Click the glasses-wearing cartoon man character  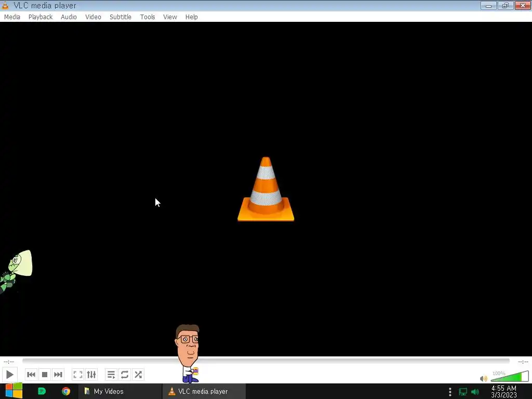(x=187, y=353)
